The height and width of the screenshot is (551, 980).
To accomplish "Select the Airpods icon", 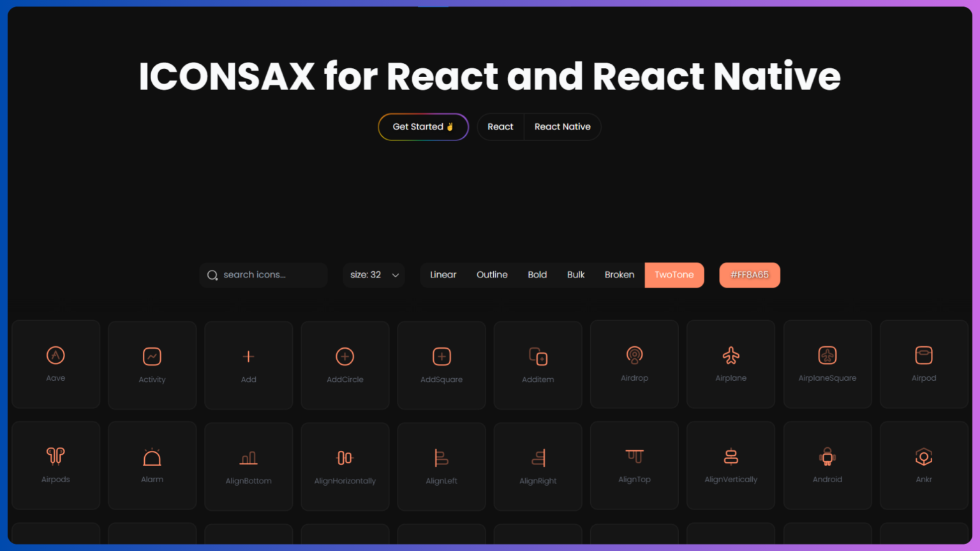I will (56, 466).
